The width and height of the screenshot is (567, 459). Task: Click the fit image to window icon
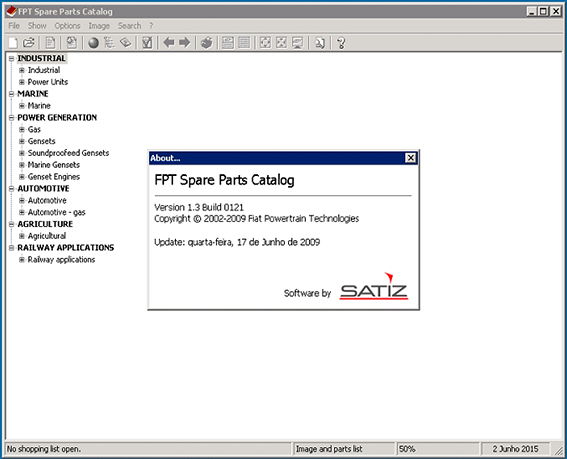pyautogui.click(x=265, y=43)
